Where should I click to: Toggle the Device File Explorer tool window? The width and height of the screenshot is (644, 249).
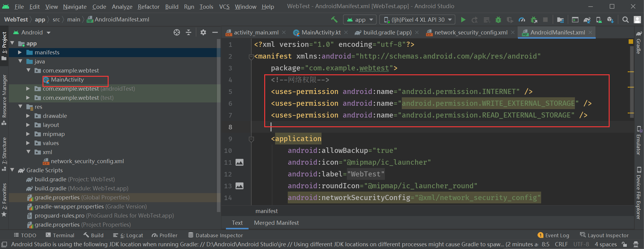639,193
